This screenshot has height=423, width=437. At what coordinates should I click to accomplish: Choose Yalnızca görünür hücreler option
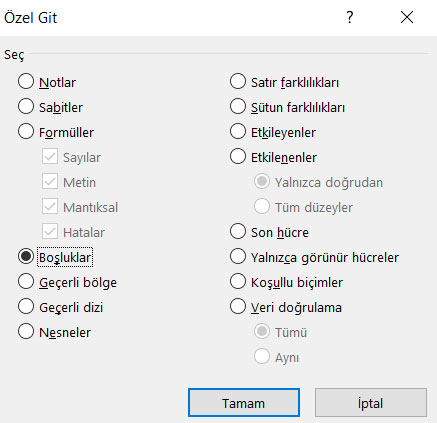tap(238, 257)
